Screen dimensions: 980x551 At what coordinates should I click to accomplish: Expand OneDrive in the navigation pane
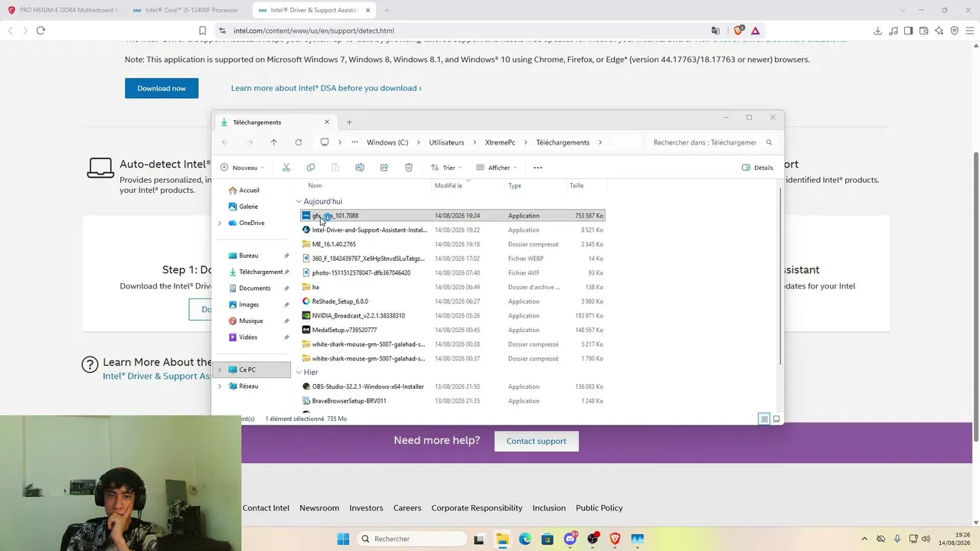[220, 223]
